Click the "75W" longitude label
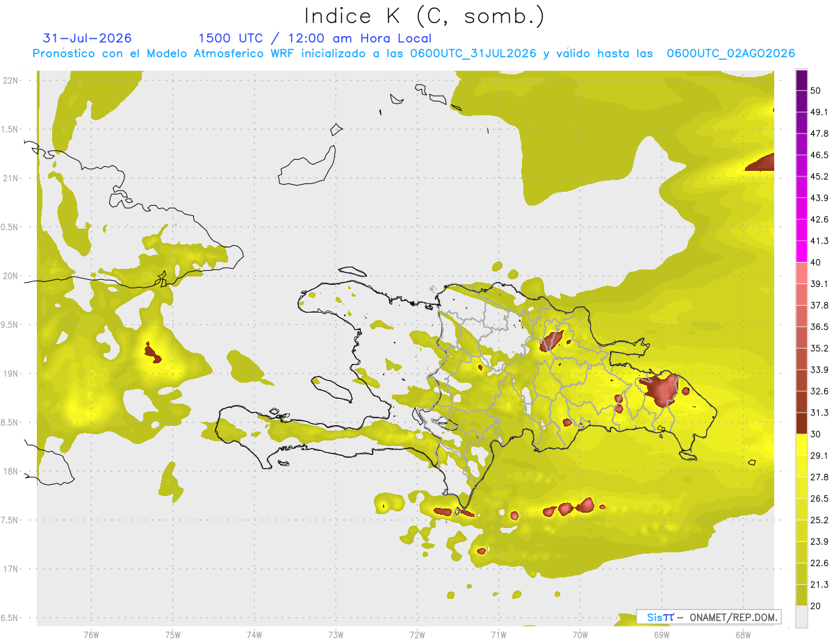834x644 pixels. [x=172, y=635]
